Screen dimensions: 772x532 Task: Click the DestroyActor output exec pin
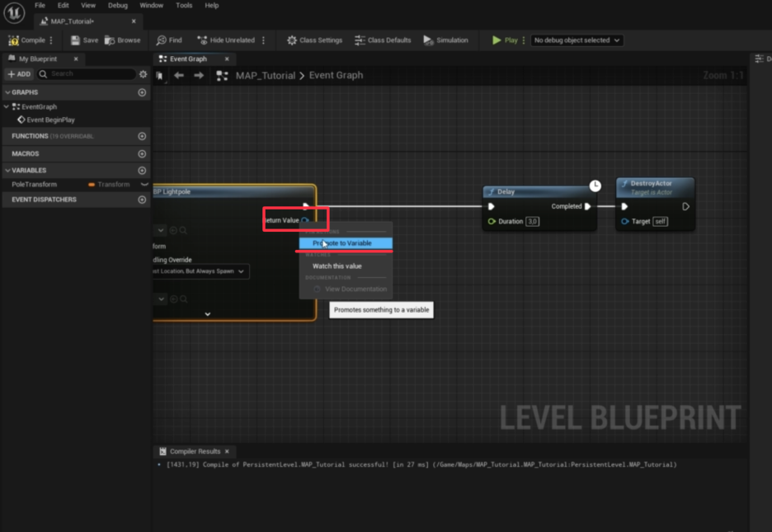point(685,207)
